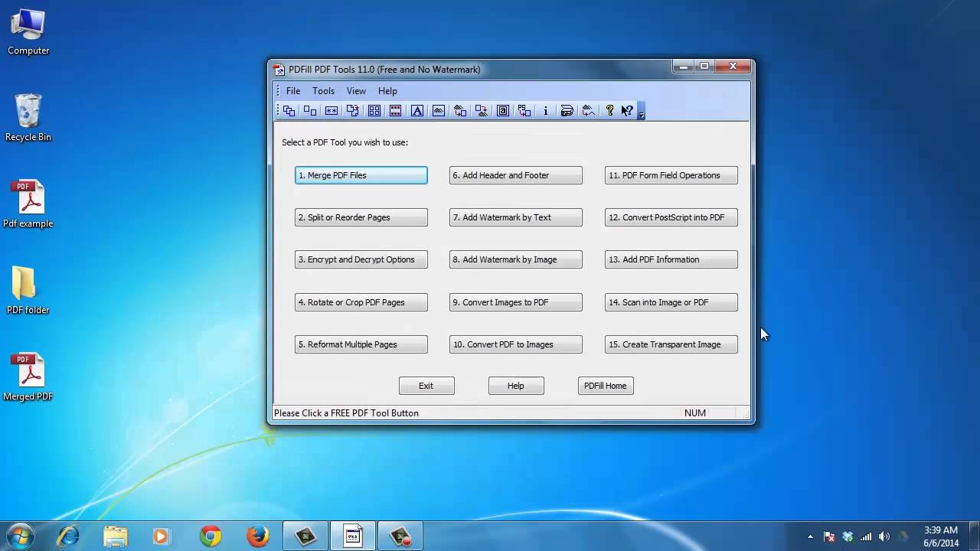Click 12. Convert PostScript into PDF button
980x551 pixels.
click(x=671, y=217)
